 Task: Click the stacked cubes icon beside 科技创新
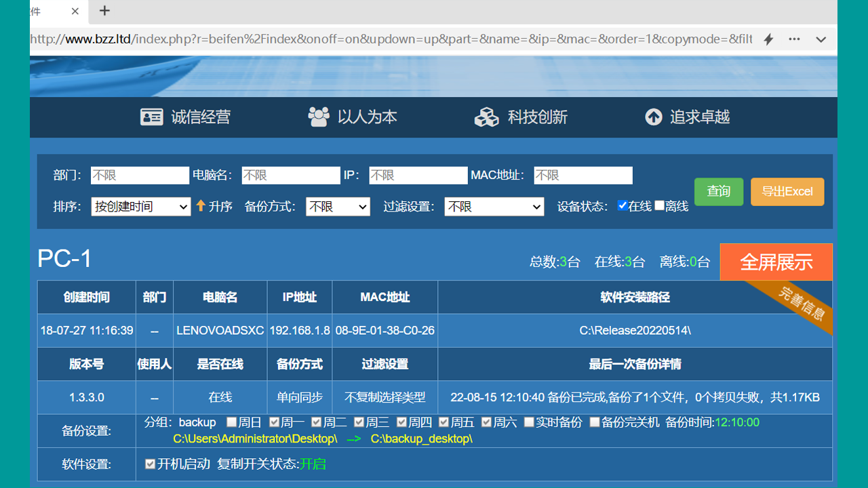click(x=487, y=117)
